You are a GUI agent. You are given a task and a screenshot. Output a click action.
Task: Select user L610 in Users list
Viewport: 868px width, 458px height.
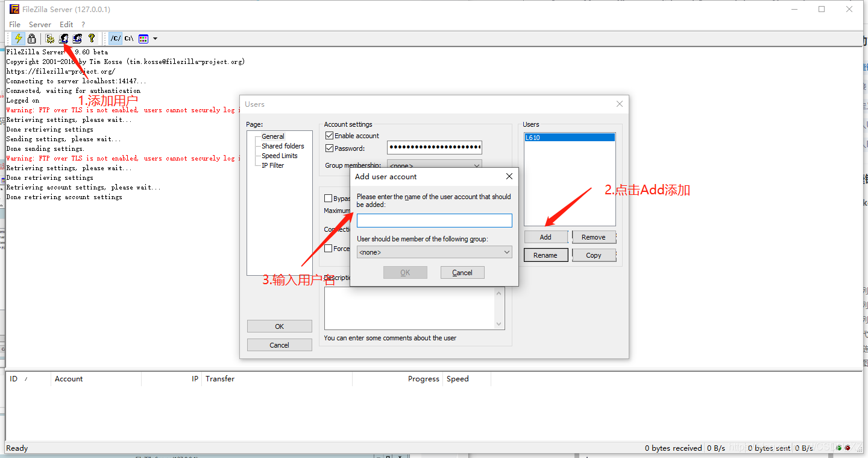(570, 138)
